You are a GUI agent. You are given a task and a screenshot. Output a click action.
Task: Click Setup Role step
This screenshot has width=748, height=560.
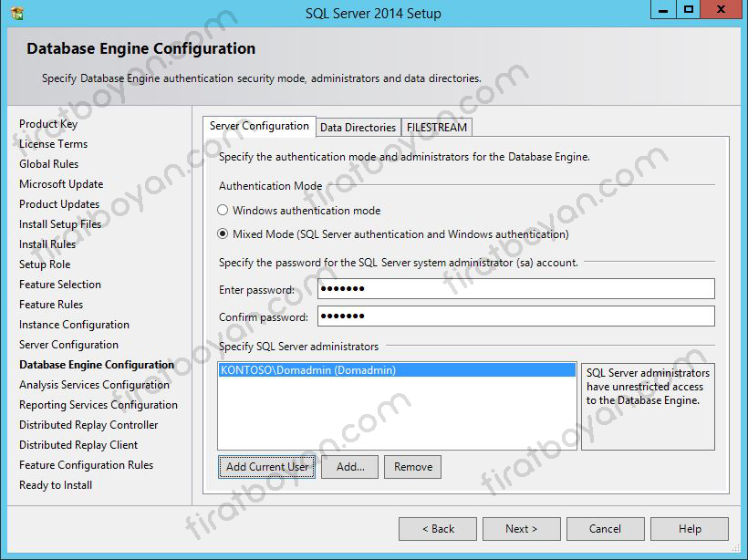tap(45, 264)
